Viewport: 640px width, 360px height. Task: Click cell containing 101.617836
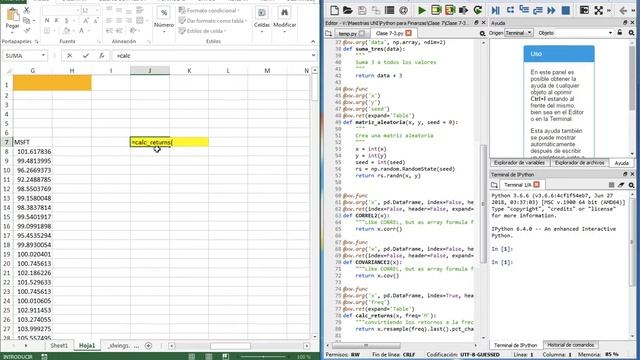33,151
